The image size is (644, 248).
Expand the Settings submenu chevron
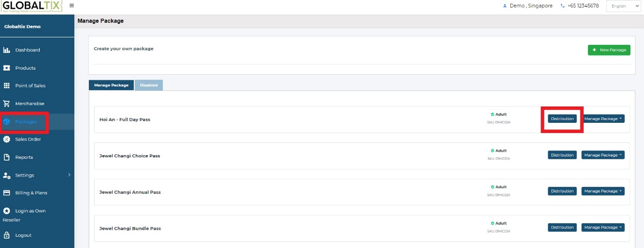[x=69, y=175]
